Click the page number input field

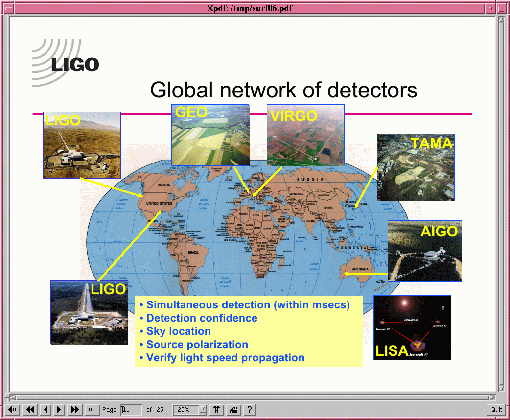(131, 410)
